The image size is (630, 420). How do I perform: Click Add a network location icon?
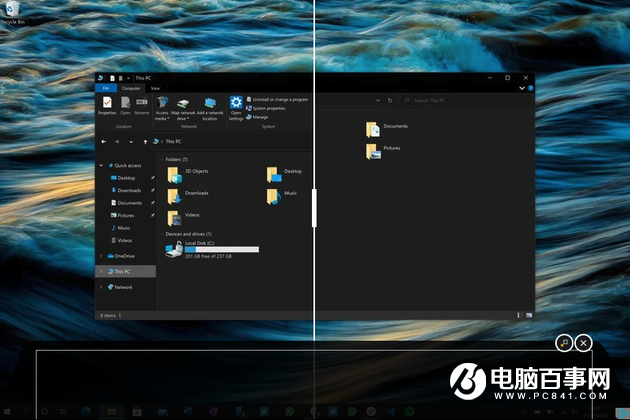coord(210,109)
